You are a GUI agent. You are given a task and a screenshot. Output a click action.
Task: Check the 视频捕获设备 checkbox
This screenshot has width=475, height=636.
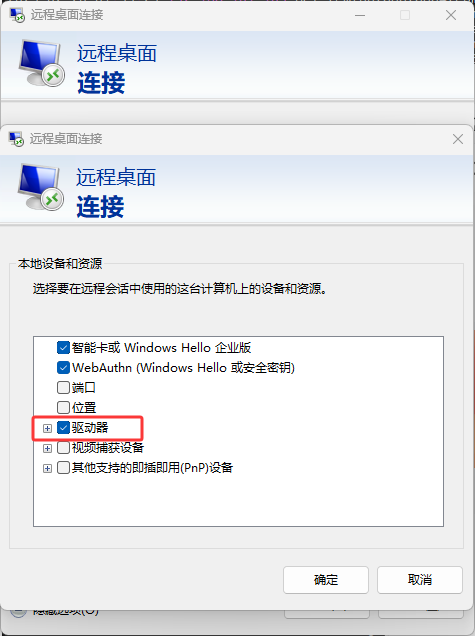(63, 447)
